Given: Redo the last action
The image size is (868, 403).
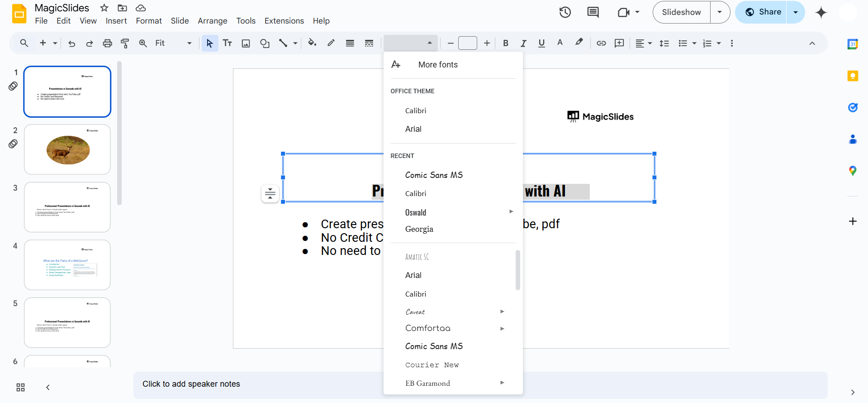Looking at the screenshot, I should [x=90, y=43].
